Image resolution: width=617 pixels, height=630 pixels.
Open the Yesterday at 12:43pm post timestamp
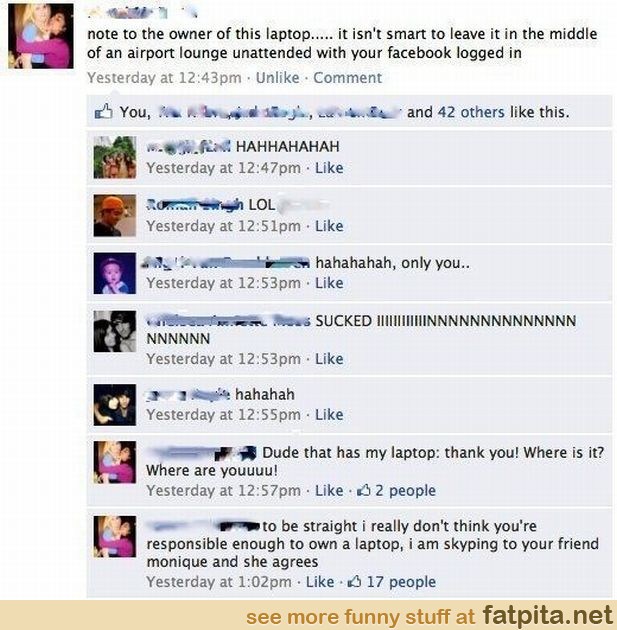(x=164, y=78)
